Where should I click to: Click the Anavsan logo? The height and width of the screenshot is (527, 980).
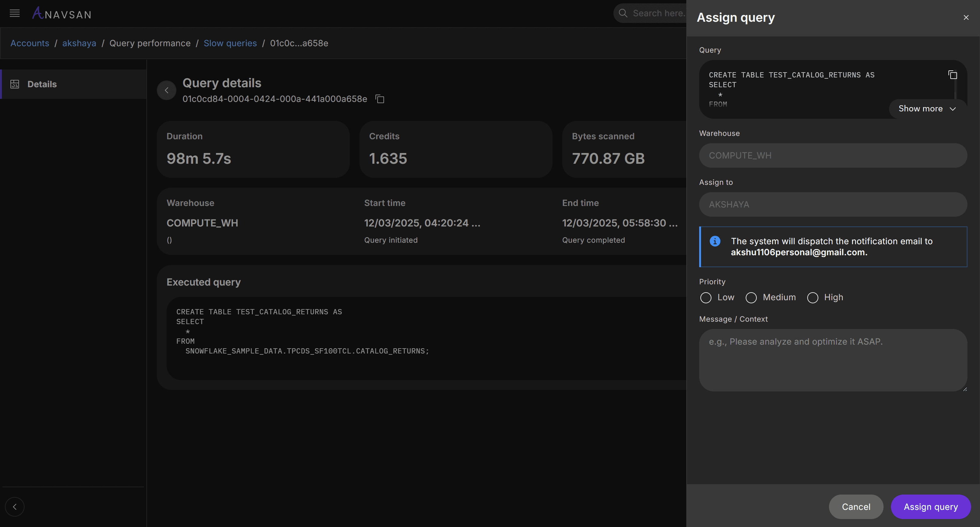[62, 14]
